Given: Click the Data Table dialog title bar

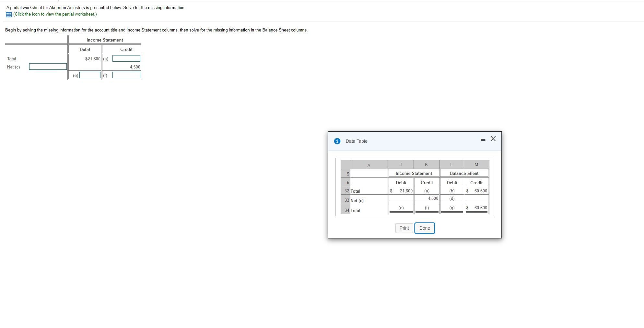Looking at the screenshot, I should [x=357, y=141].
